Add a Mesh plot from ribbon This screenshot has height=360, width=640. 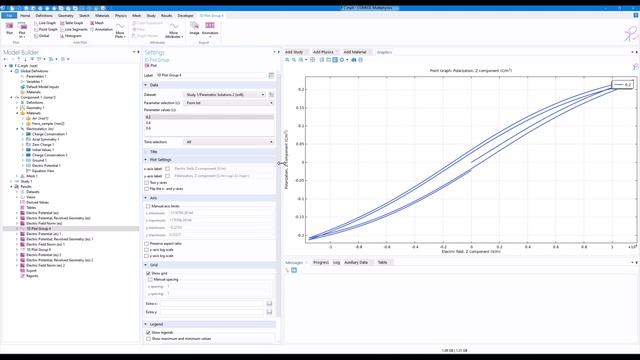point(97,23)
